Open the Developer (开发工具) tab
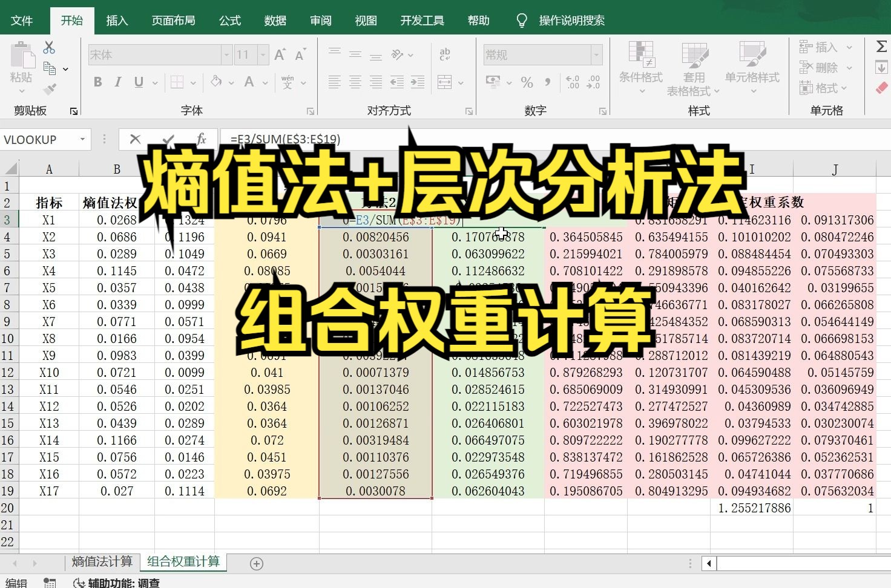 coord(422,21)
